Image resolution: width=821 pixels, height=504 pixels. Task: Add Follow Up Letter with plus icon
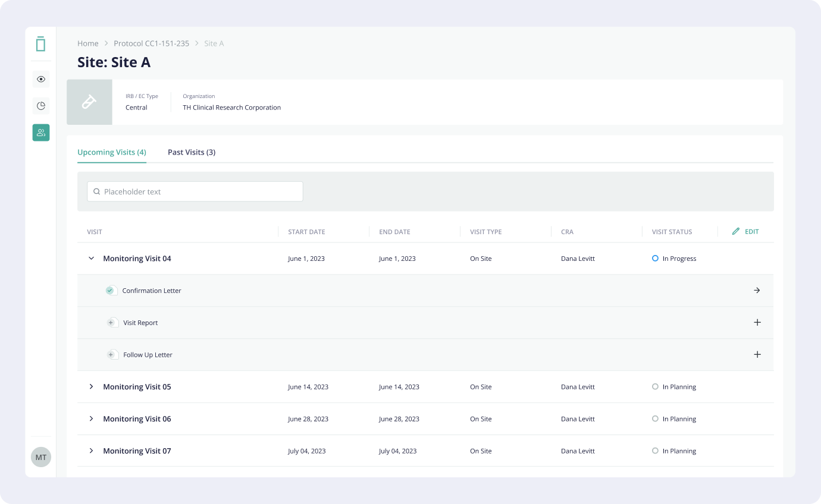pyautogui.click(x=757, y=355)
